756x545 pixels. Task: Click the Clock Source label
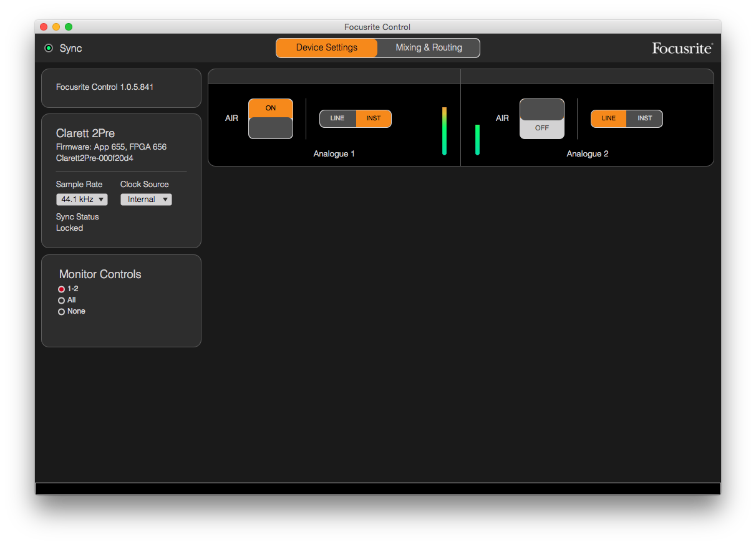click(x=145, y=185)
